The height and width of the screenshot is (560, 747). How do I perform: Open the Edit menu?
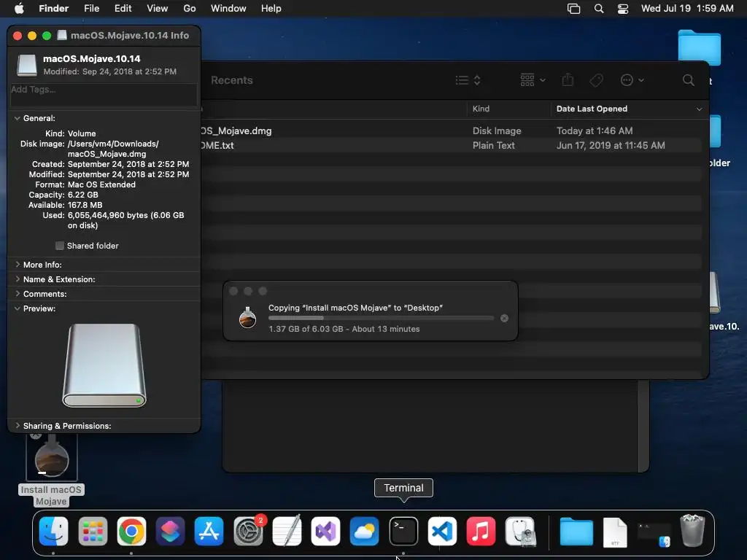point(123,9)
